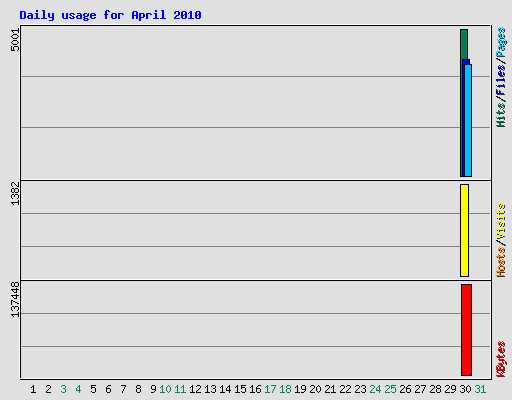
Task: Click day 15 on the x-axis
Action: pos(240,389)
